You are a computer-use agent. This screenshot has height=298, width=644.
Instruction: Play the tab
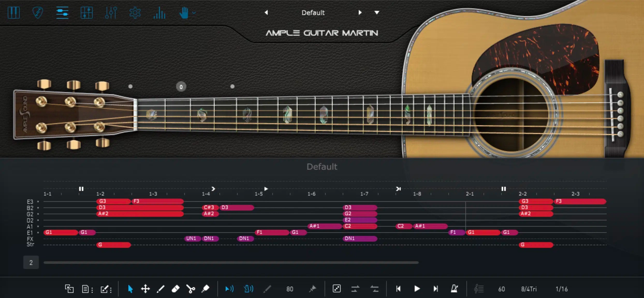[417, 289]
